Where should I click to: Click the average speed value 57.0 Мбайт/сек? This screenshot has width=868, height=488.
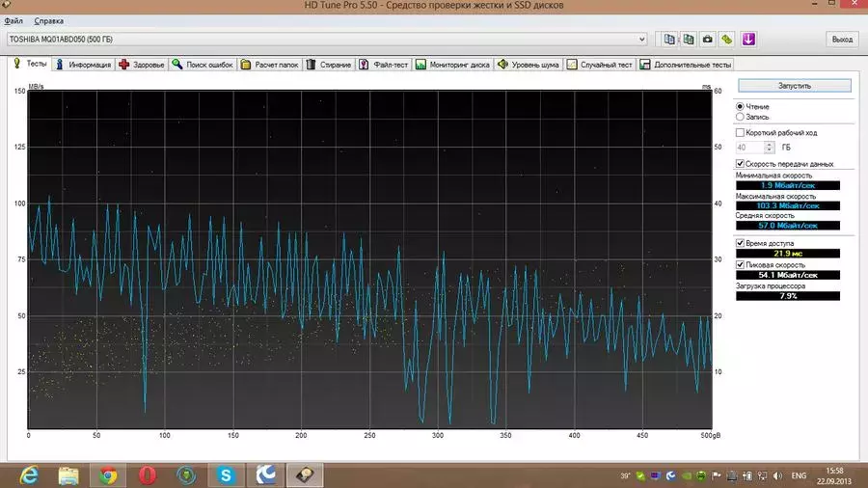[787, 226]
